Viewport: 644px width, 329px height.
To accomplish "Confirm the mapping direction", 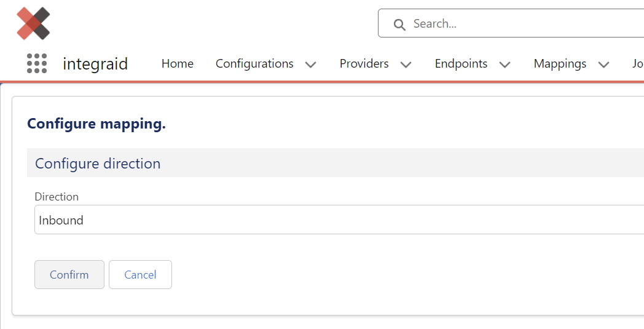I will [x=69, y=274].
